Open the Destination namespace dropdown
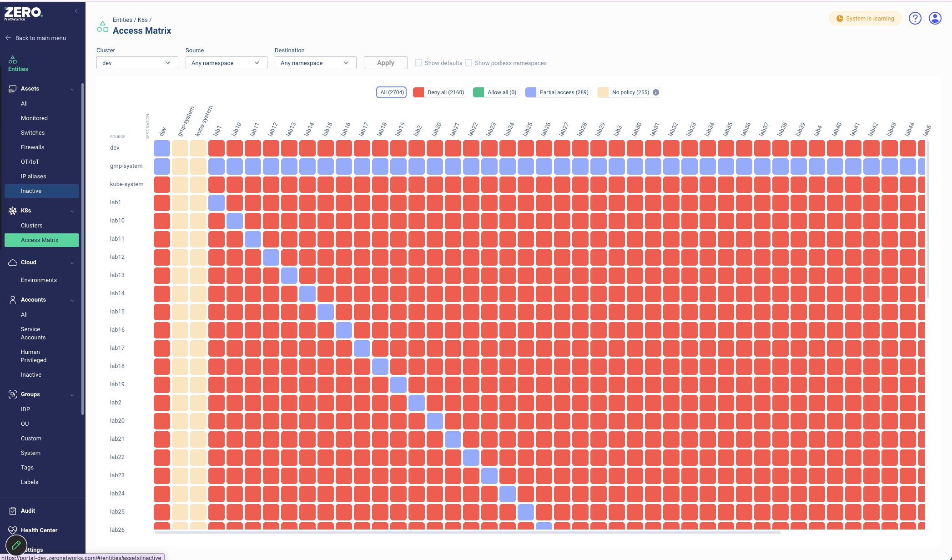 point(315,63)
